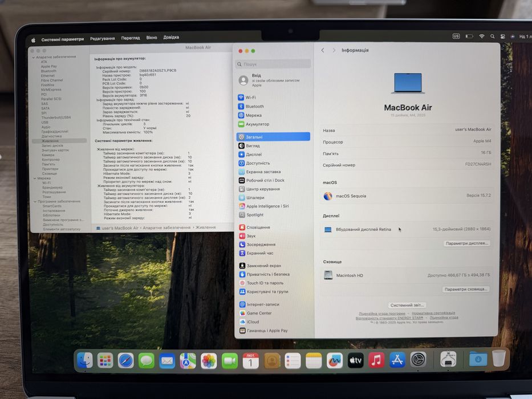
Task: Collapse Програмне забезпечення tree section
Action: coord(35,202)
